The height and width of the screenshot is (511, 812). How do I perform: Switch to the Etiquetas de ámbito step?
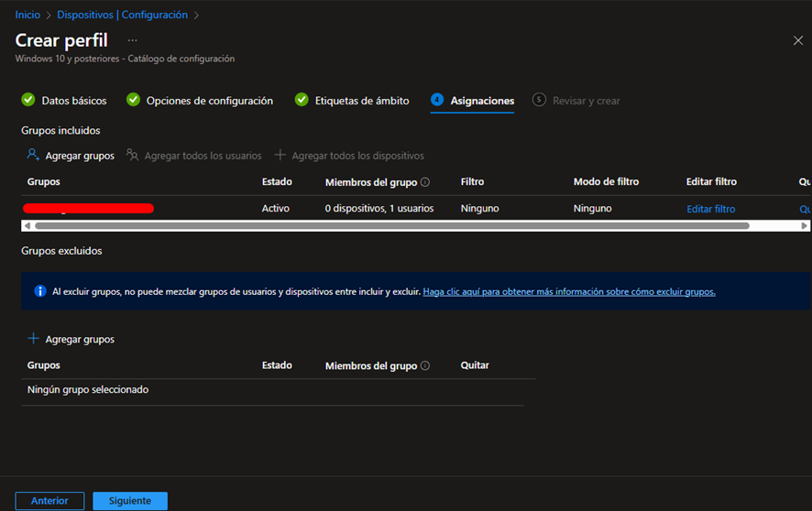361,101
